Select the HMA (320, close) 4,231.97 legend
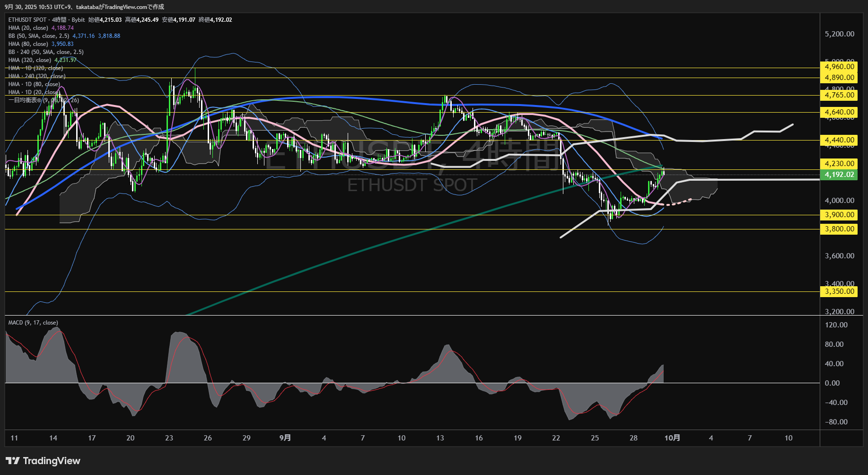 click(x=43, y=60)
